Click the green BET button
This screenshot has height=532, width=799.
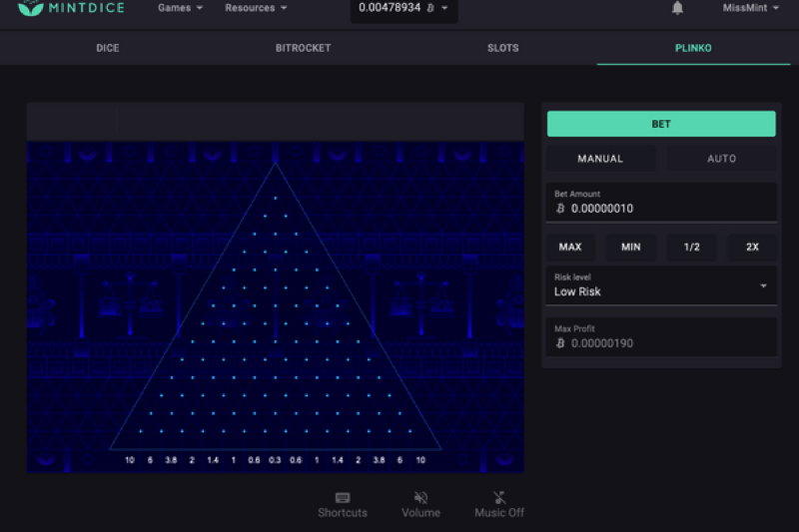click(661, 124)
